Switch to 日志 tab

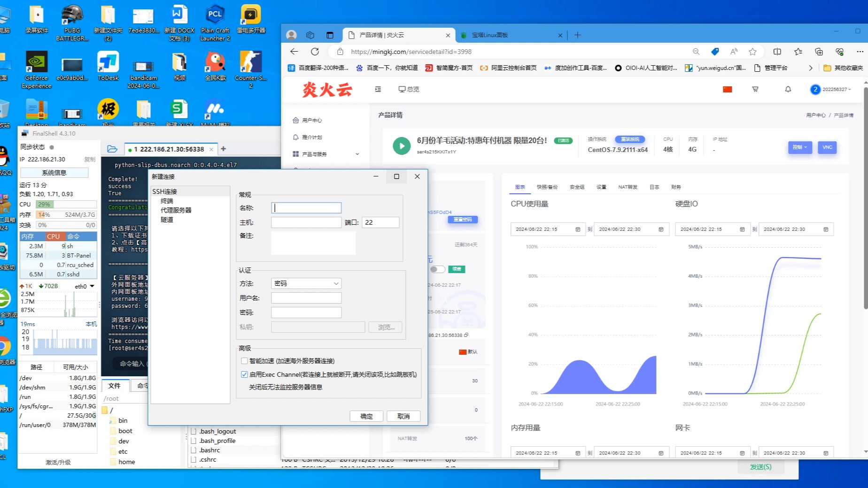pyautogui.click(x=654, y=187)
